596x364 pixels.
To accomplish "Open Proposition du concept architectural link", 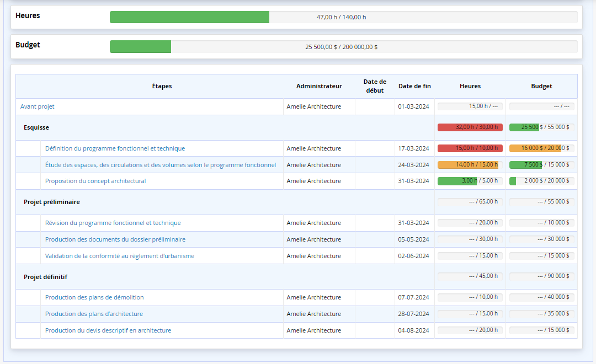I will tap(95, 181).
